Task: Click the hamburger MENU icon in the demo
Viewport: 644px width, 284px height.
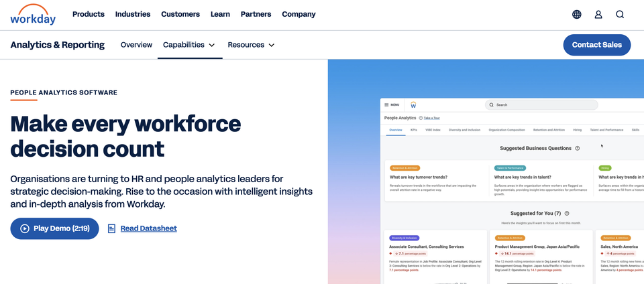Action: [x=386, y=105]
